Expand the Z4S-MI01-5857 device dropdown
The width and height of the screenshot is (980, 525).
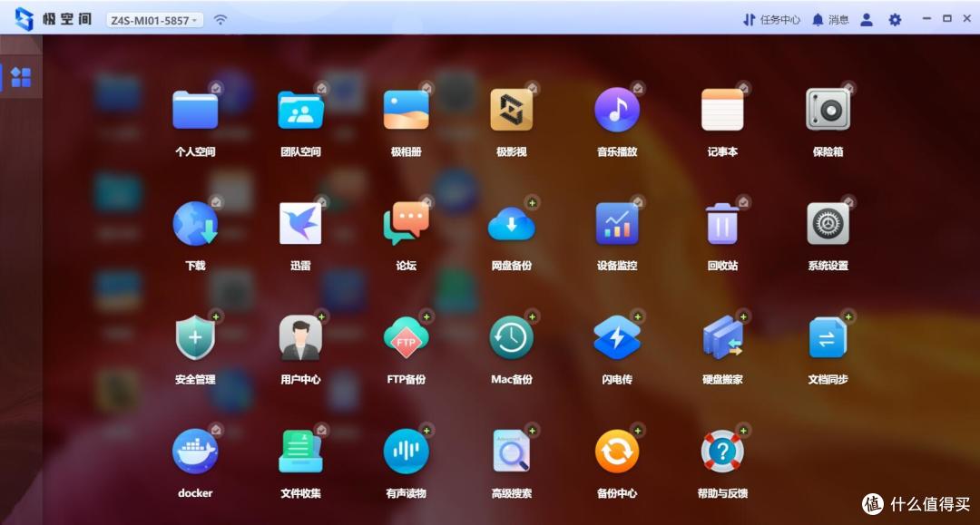point(154,20)
